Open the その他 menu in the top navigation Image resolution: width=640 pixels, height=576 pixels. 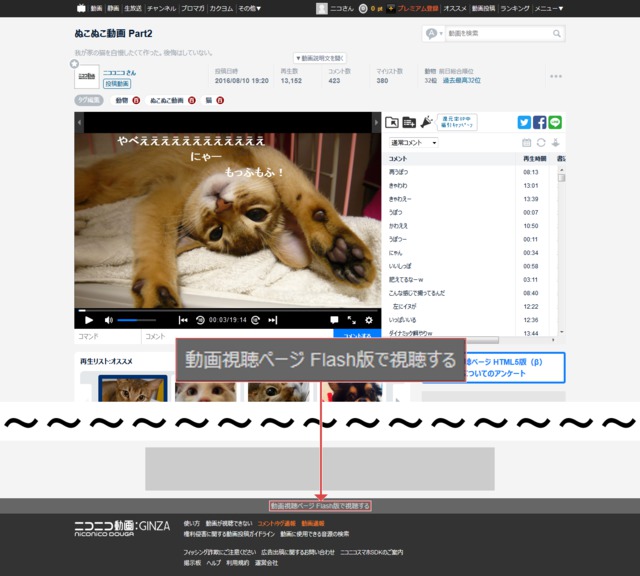click(x=250, y=8)
